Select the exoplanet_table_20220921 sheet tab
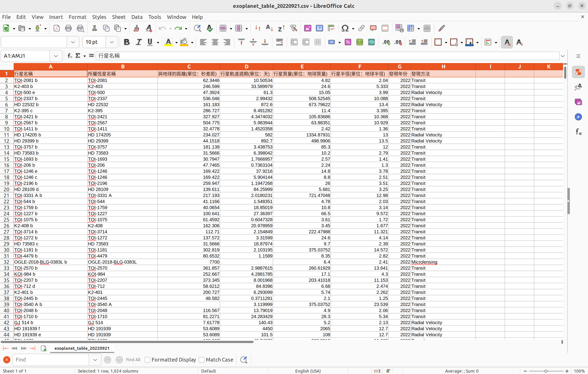This screenshot has height=374, width=588. point(82,348)
